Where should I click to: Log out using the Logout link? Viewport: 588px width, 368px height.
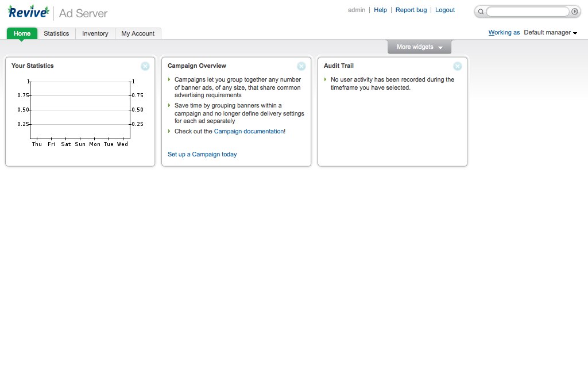pos(444,10)
